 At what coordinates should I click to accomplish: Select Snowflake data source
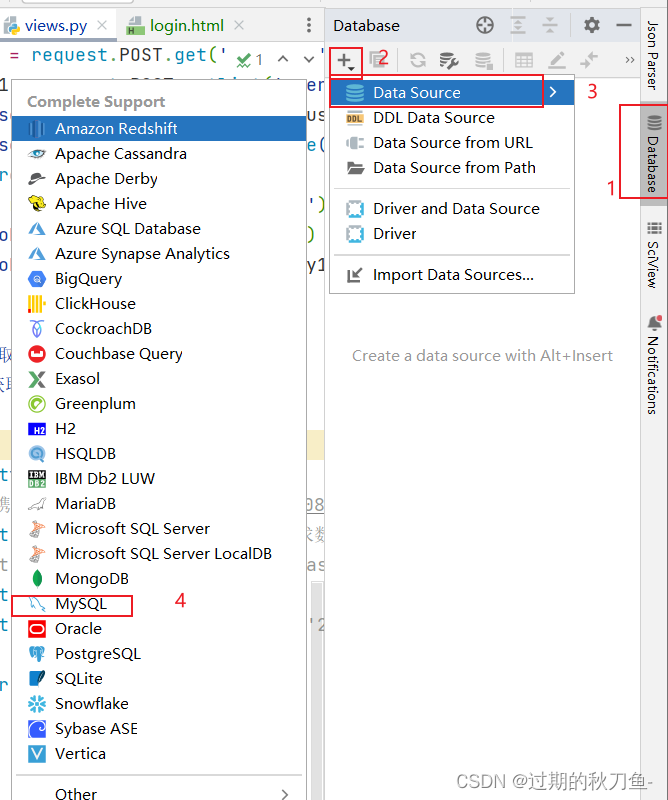[159, 704]
